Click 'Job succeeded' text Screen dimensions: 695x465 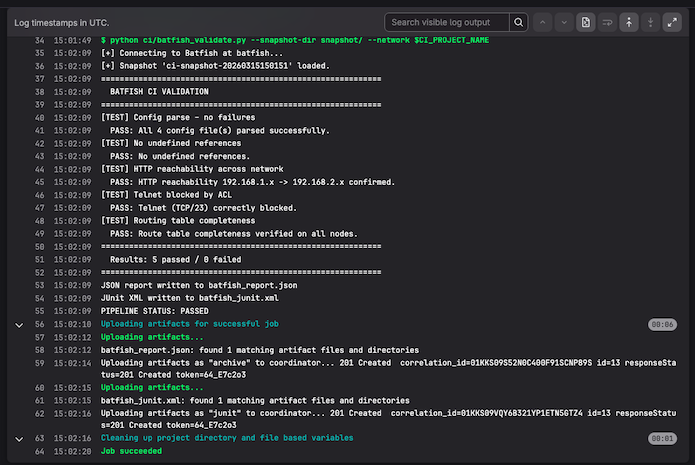[131, 451]
